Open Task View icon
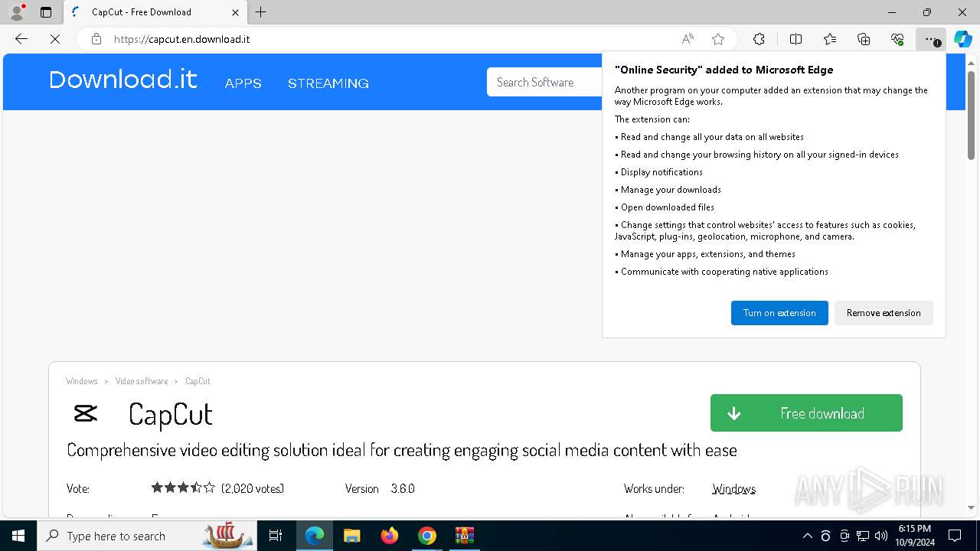 [276, 536]
